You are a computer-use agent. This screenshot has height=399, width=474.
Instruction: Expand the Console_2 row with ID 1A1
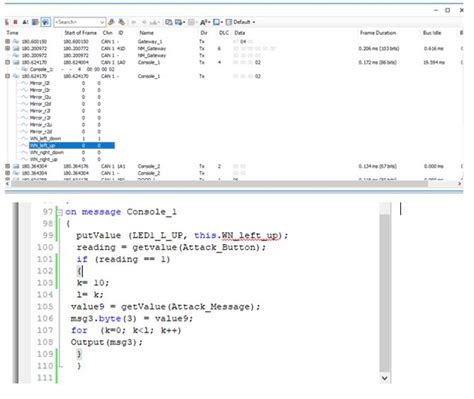coord(8,166)
